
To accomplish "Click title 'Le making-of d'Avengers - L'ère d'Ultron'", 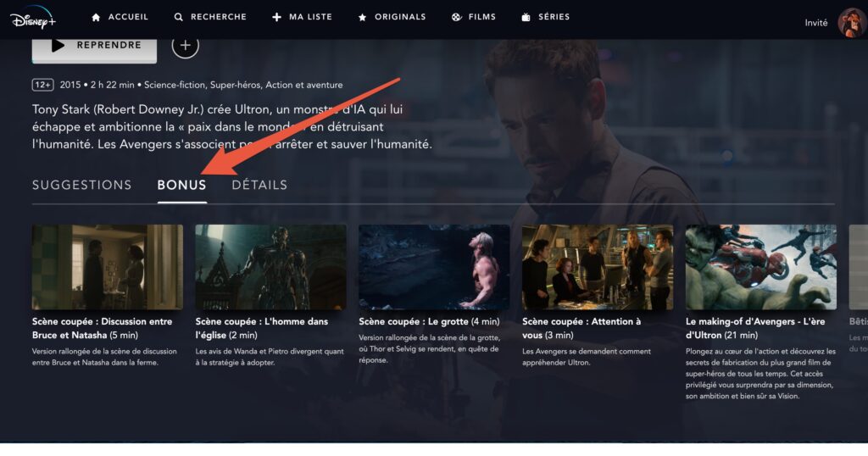I will [755, 328].
